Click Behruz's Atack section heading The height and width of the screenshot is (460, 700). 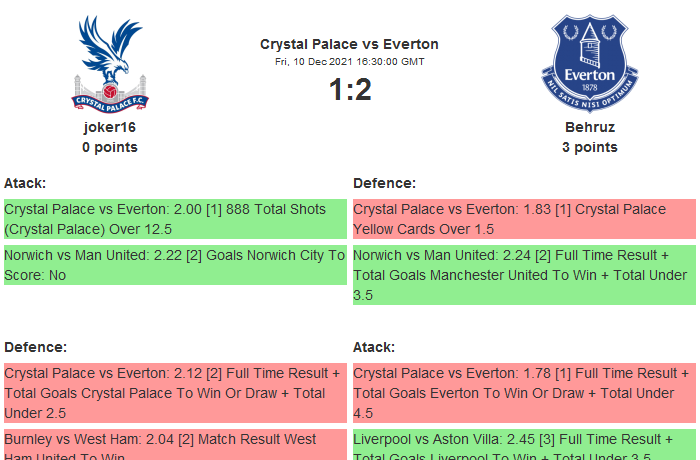coord(374,347)
